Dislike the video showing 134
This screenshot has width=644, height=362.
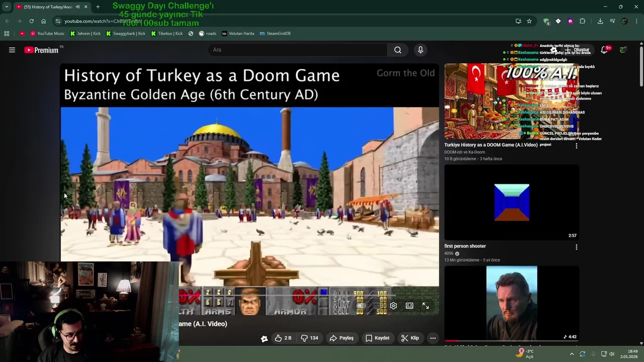pos(309,338)
